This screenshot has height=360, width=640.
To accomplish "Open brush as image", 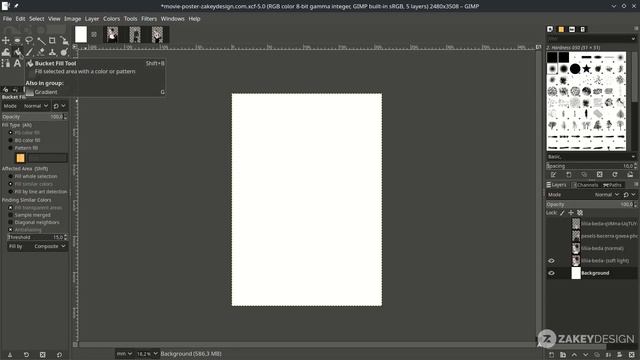I will click(x=630, y=175).
